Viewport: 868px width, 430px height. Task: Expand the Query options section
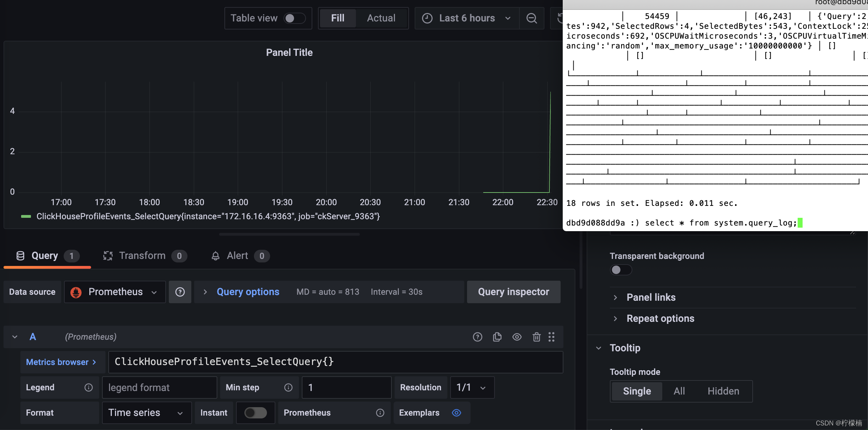click(248, 291)
